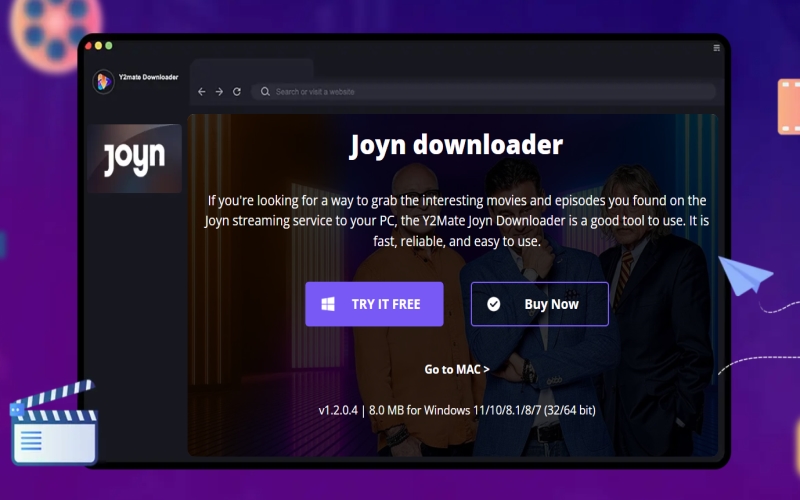Screen dimensions: 800x500
Task: Focus the Search or visit a website field
Action: pyautogui.click(x=483, y=92)
